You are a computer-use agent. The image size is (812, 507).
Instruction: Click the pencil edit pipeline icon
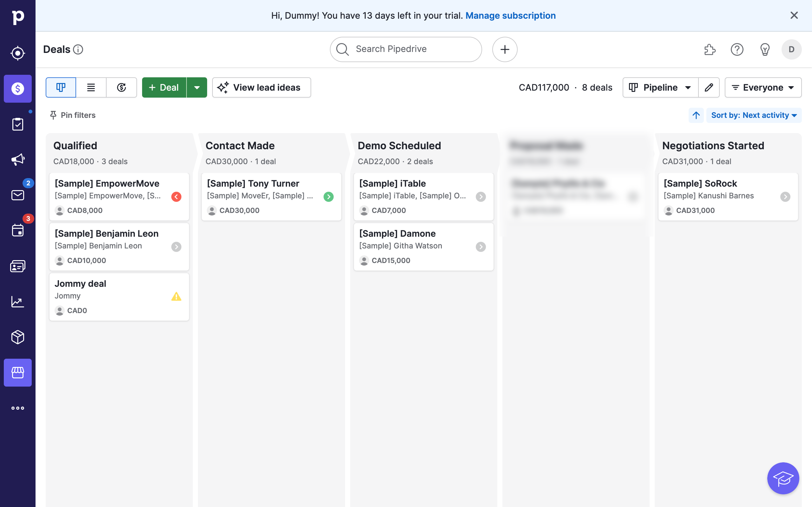point(709,87)
